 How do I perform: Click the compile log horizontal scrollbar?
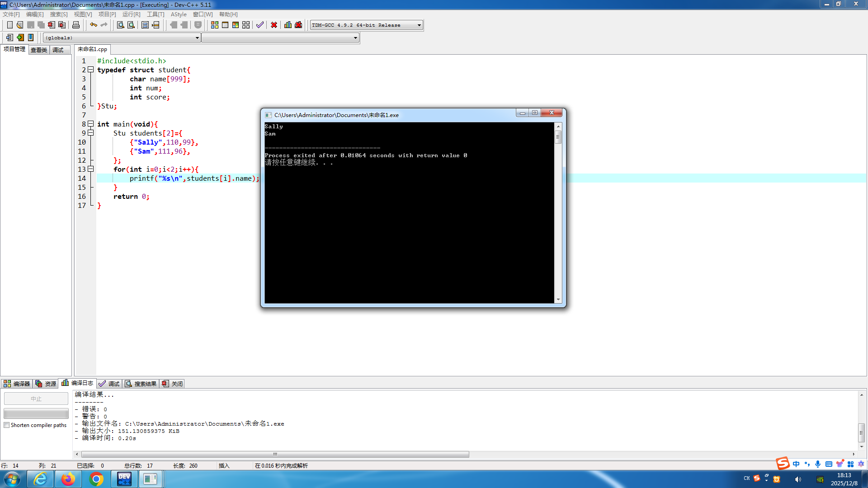click(275, 454)
